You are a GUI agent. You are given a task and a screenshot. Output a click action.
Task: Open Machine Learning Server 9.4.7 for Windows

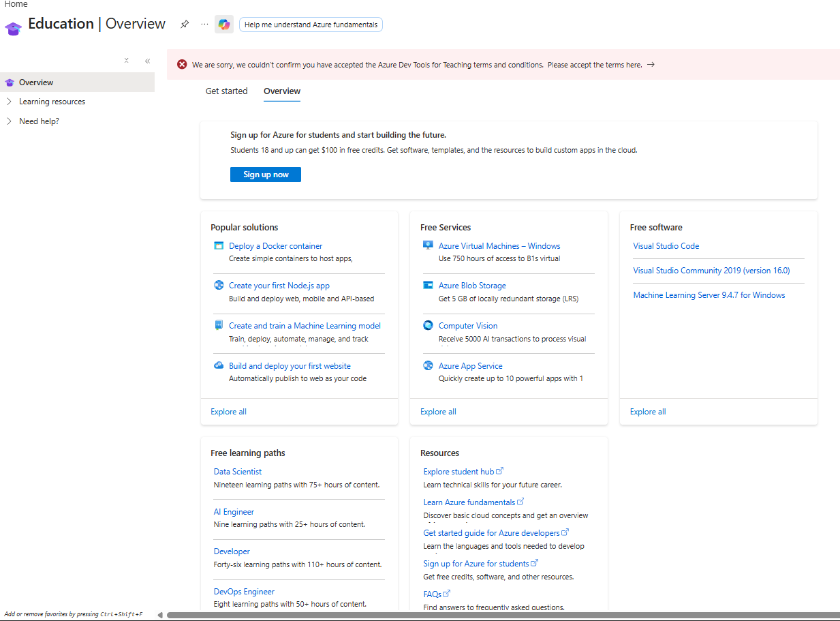(709, 295)
